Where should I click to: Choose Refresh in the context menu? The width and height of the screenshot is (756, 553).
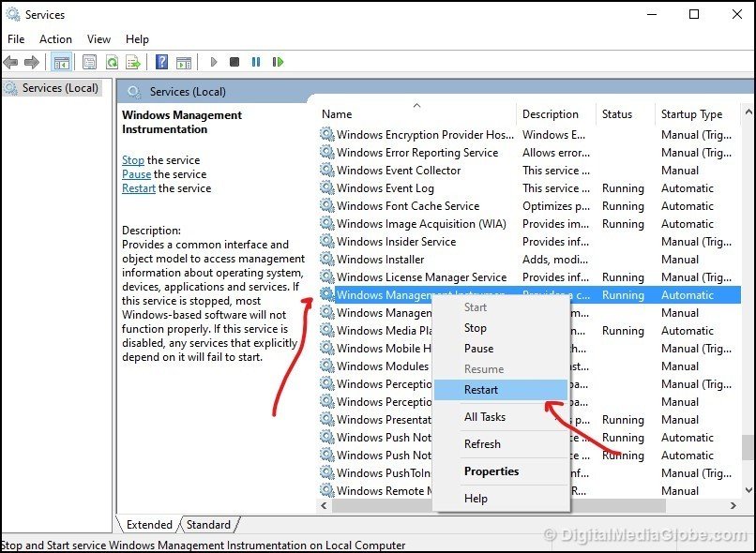(501, 444)
